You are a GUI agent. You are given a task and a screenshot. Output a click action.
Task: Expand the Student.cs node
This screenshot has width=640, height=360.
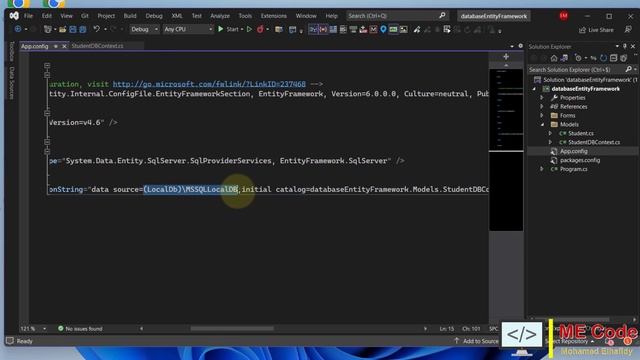coord(550,133)
